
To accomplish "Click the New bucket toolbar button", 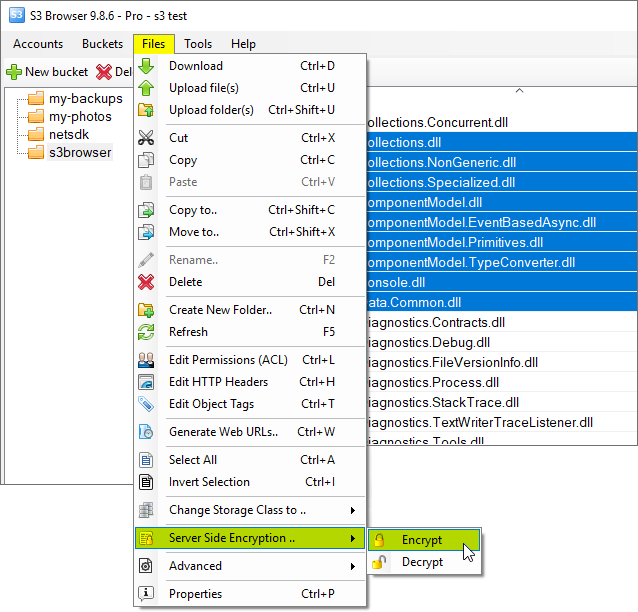I will point(47,72).
